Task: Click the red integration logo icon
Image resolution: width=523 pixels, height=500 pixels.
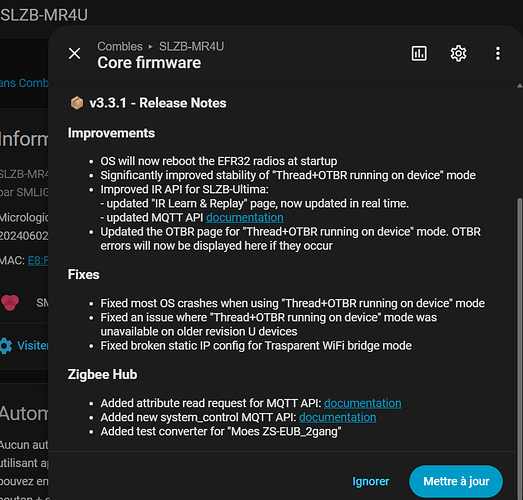Action: coord(10,302)
